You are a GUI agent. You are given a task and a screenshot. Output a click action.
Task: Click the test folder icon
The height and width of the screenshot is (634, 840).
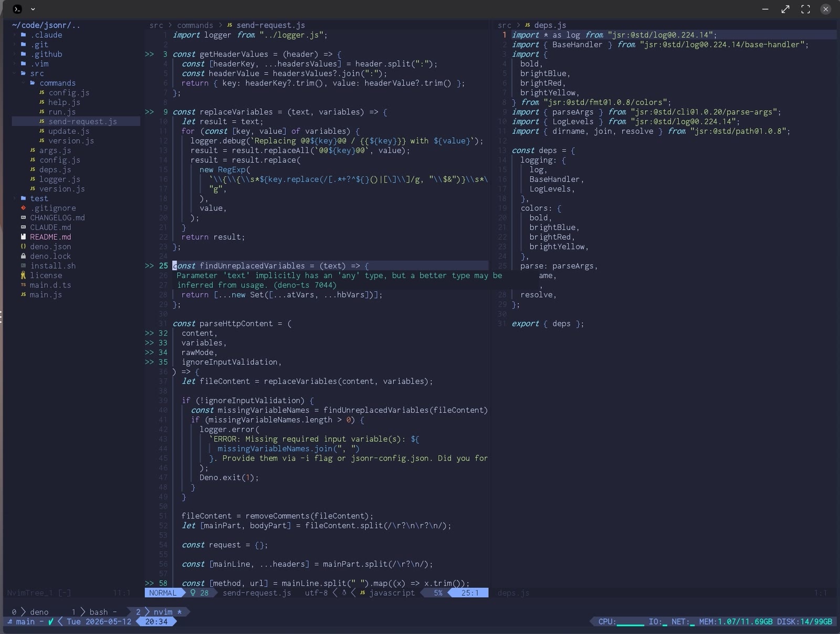[x=24, y=198]
